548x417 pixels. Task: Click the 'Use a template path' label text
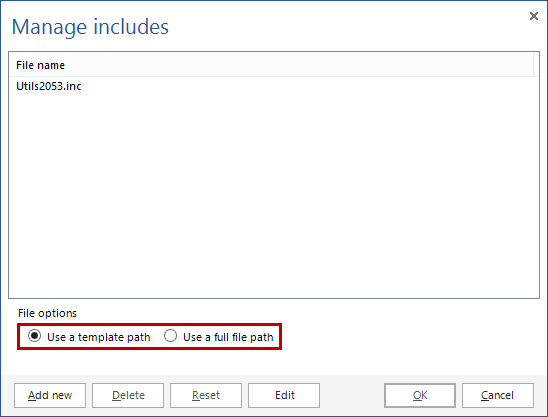click(x=99, y=337)
